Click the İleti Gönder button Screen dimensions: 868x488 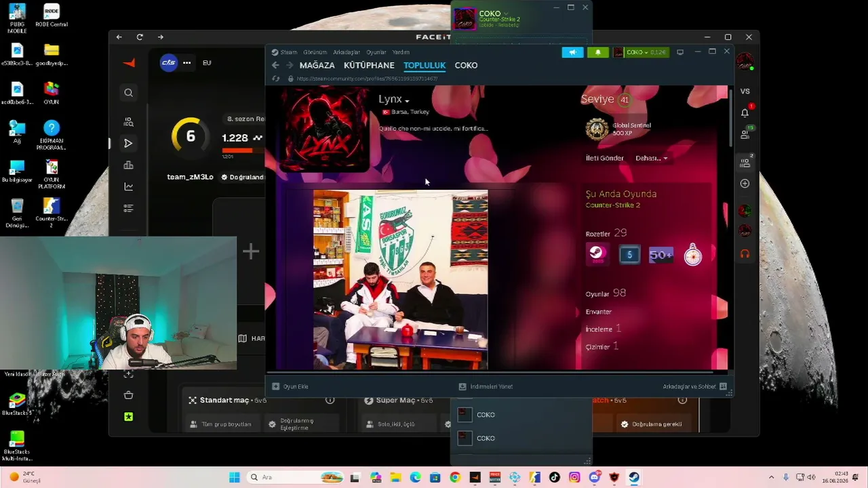pos(605,158)
